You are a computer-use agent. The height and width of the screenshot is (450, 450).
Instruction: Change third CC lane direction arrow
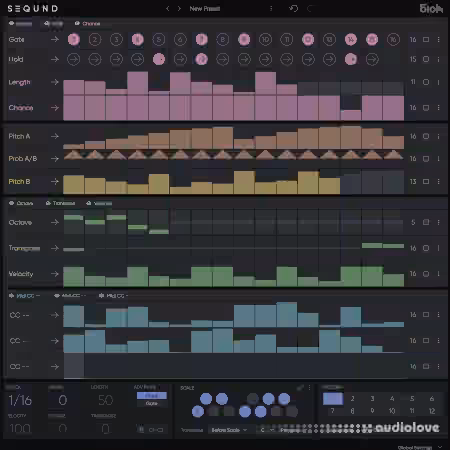coord(55,367)
